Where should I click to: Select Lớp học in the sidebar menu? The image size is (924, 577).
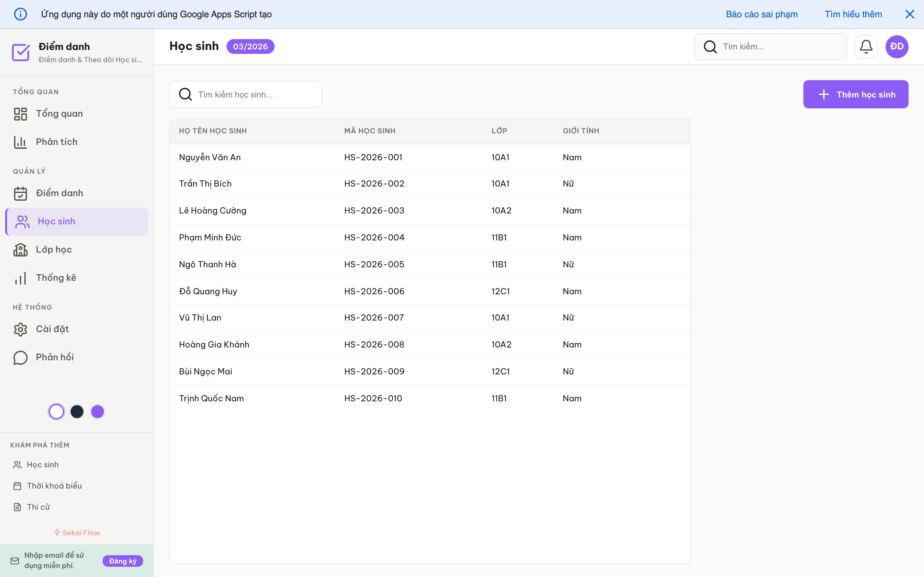click(x=54, y=250)
